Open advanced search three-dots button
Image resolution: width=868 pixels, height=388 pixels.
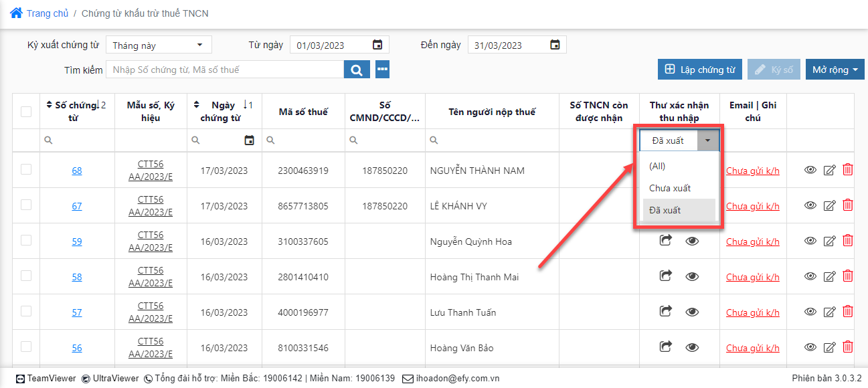[382, 70]
